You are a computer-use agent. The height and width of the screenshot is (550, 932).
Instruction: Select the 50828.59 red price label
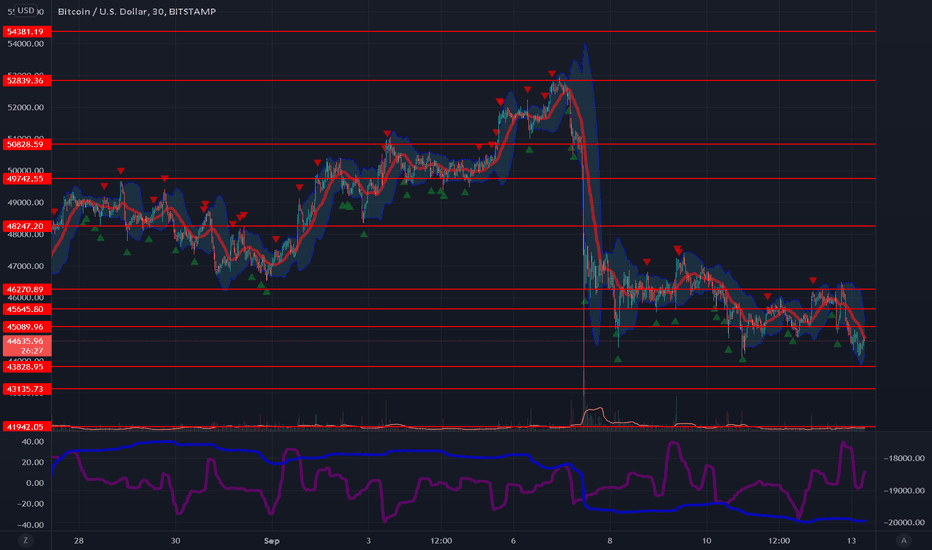[27, 144]
